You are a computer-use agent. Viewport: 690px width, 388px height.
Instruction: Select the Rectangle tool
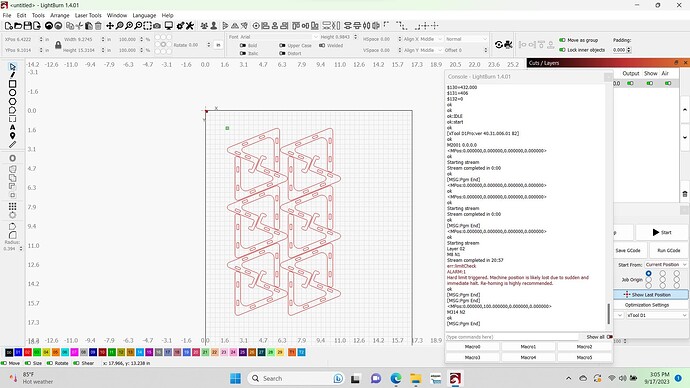pyautogui.click(x=12, y=84)
